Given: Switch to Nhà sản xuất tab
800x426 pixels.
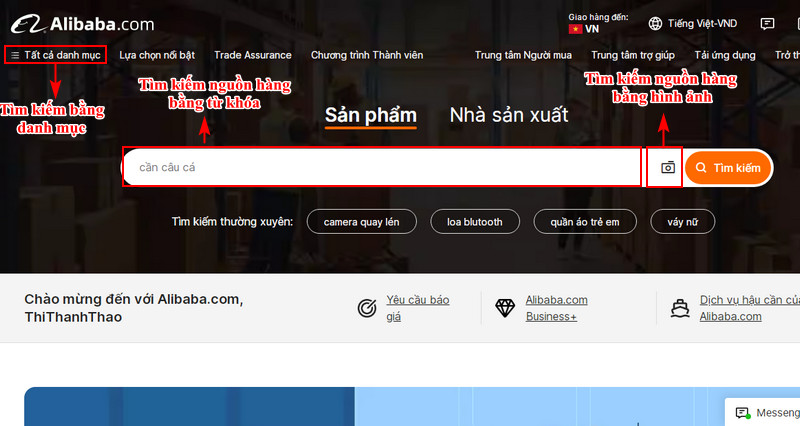Looking at the screenshot, I should click(509, 115).
